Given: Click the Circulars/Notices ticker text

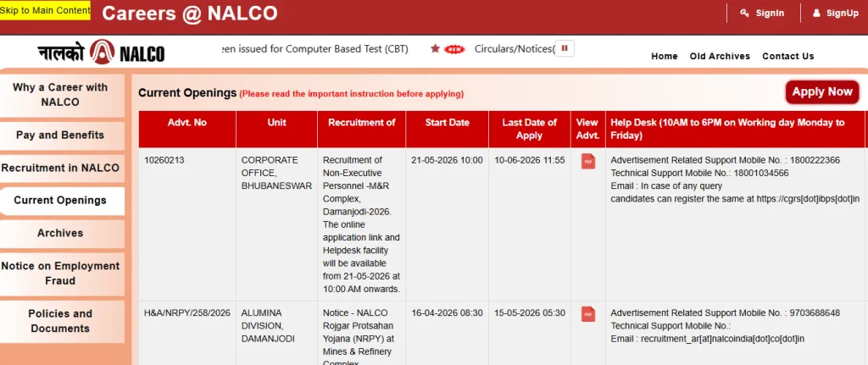Looking at the screenshot, I should (x=515, y=49).
